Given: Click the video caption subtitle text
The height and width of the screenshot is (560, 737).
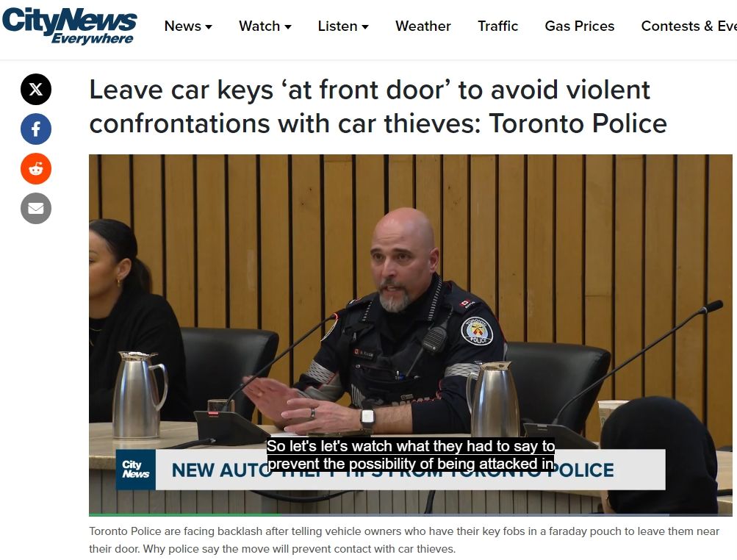Looking at the screenshot, I should (411, 455).
